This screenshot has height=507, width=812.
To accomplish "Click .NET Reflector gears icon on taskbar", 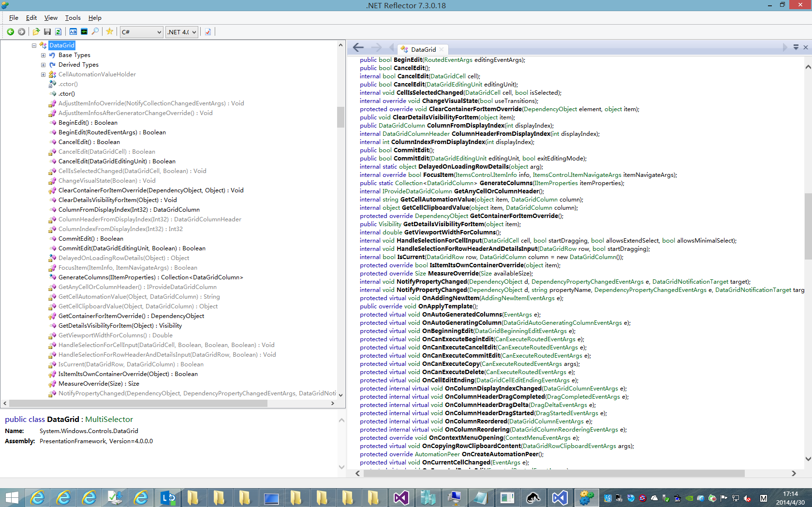I will click(586, 497).
